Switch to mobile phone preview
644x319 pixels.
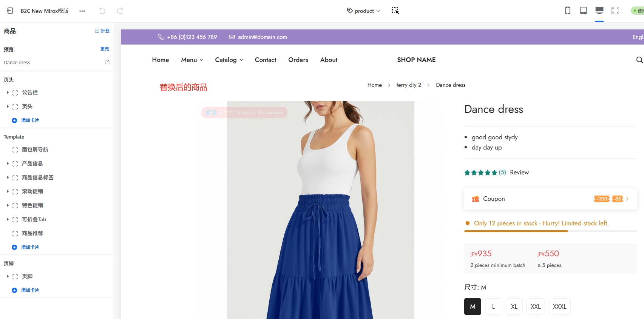point(567,11)
